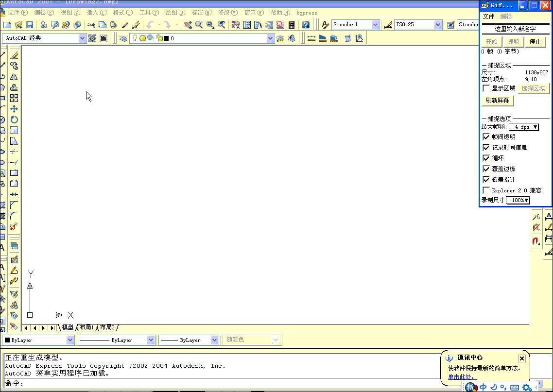Click the New drawing icon
The height and width of the screenshot is (392, 553).
point(7,25)
